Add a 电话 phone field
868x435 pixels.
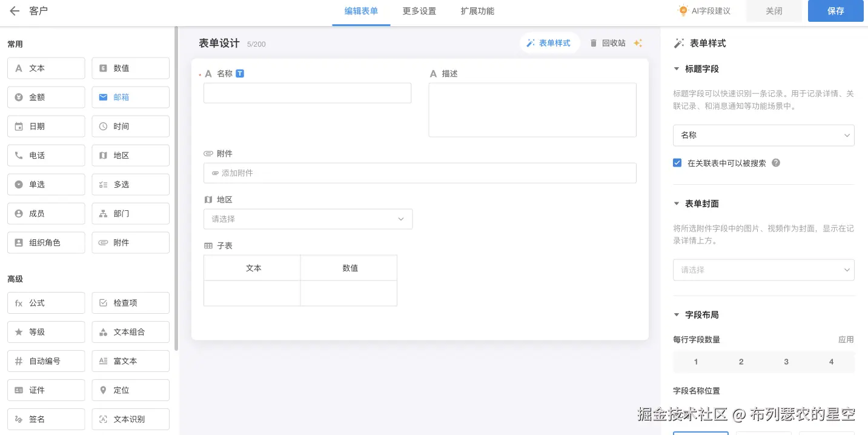pyautogui.click(x=46, y=156)
